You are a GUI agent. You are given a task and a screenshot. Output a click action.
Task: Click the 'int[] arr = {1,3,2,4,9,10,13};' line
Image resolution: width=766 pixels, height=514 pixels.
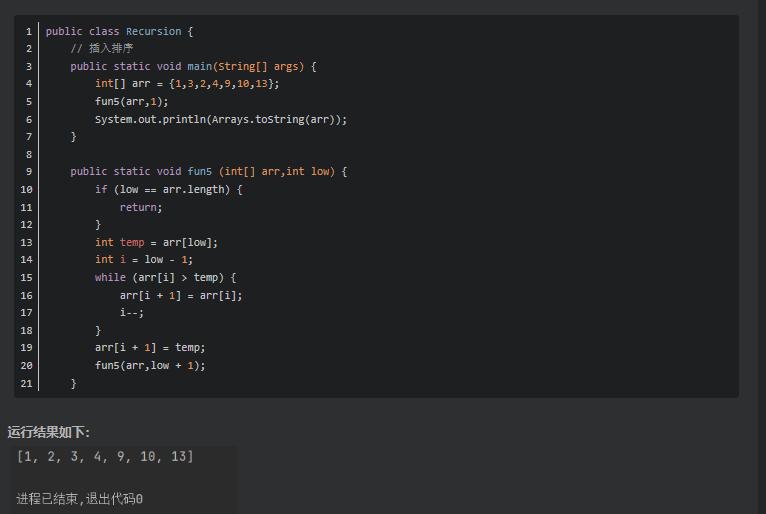(x=187, y=84)
